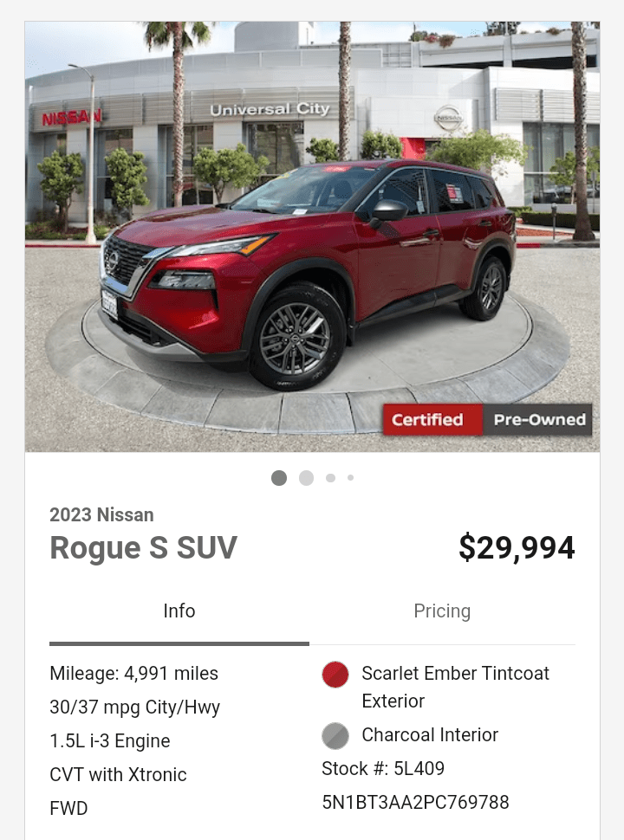Click the 2023 Nissan heading text

coord(101,514)
